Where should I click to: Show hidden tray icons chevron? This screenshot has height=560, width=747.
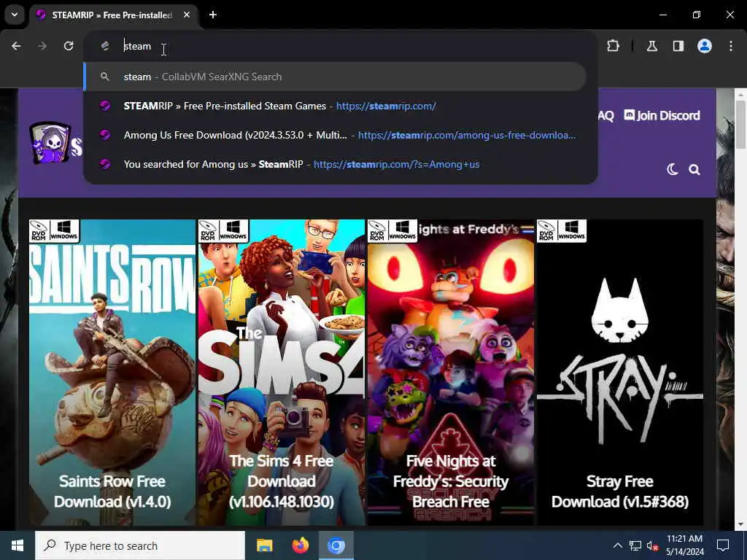click(x=617, y=545)
